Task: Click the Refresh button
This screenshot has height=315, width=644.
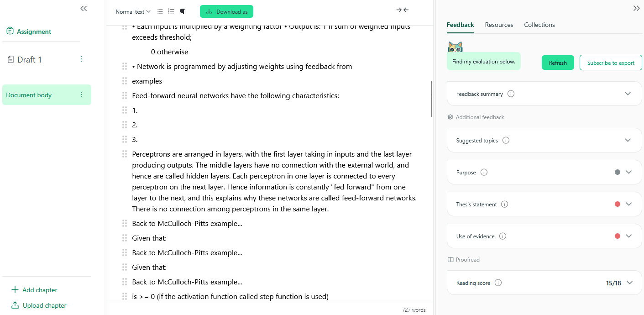Action: click(558, 63)
